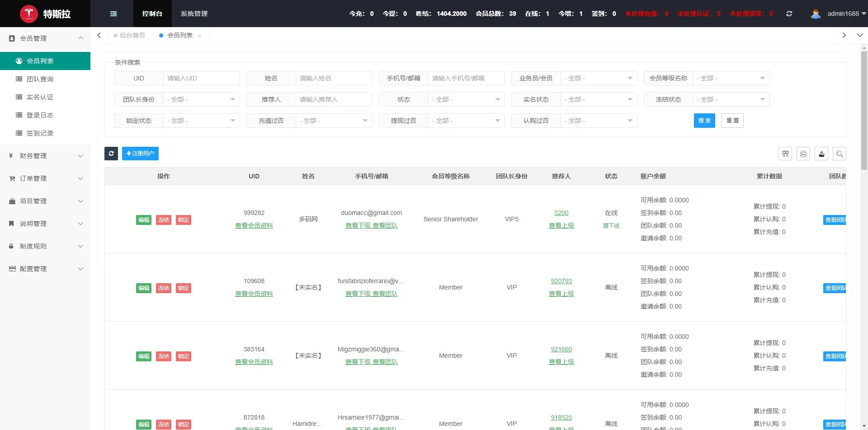The height and width of the screenshot is (430, 868).
Task: Open 查看下级 for duomacc@gmail.com
Action: [358, 225]
